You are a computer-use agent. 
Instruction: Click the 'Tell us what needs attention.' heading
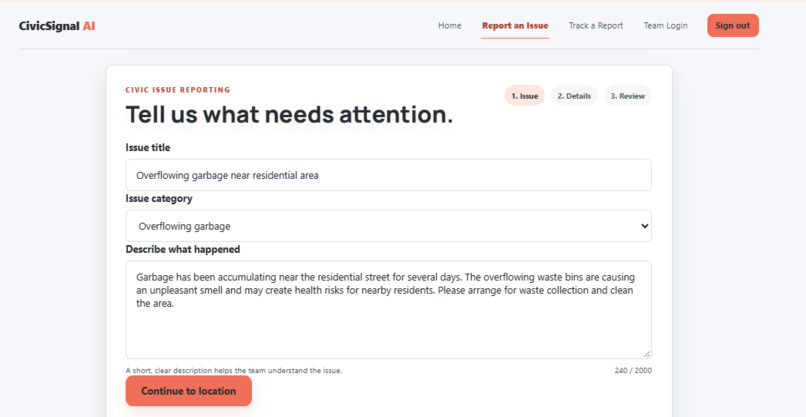[x=289, y=115]
